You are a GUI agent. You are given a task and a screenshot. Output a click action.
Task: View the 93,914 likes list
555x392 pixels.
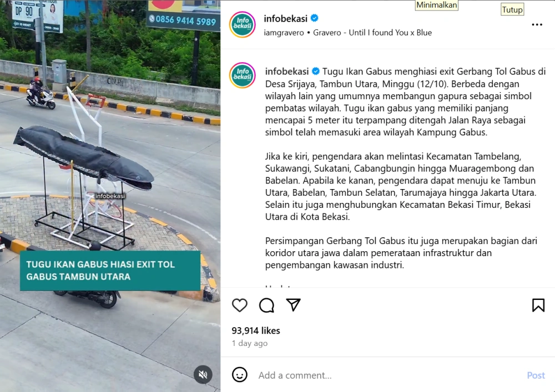point(256,330)
